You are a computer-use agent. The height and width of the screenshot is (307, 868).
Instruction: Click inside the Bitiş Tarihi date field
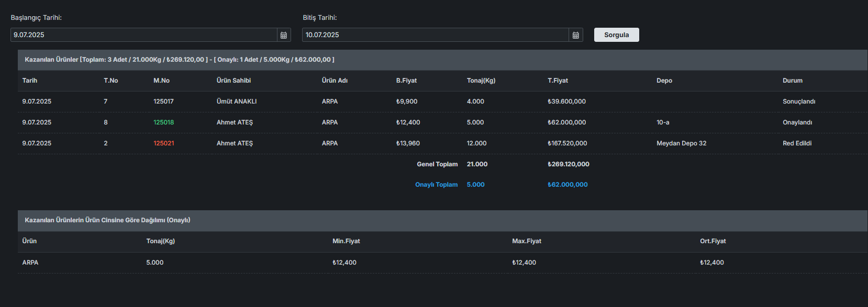[435, 35]
